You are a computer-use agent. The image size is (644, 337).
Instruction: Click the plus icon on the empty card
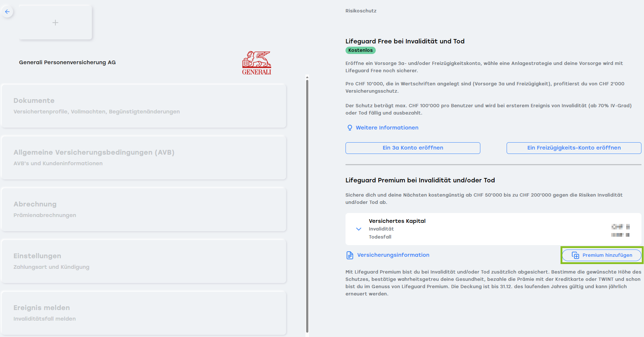point(55,23)
